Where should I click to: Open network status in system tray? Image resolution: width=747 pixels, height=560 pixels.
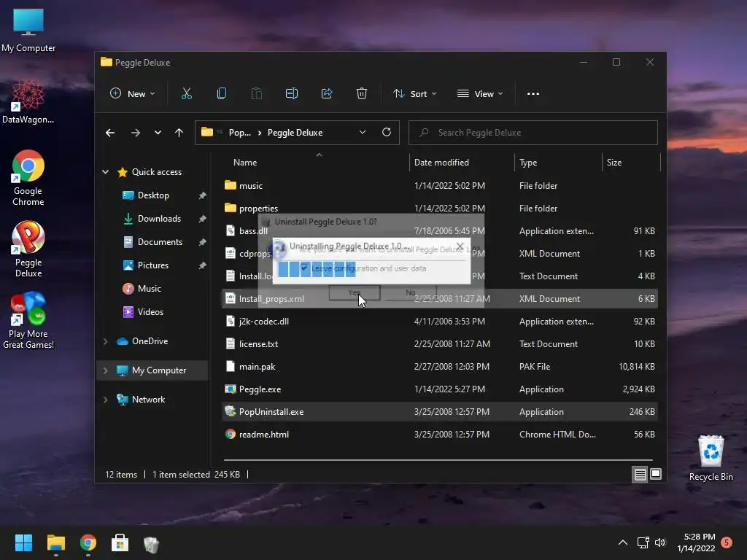pos(643,542)
